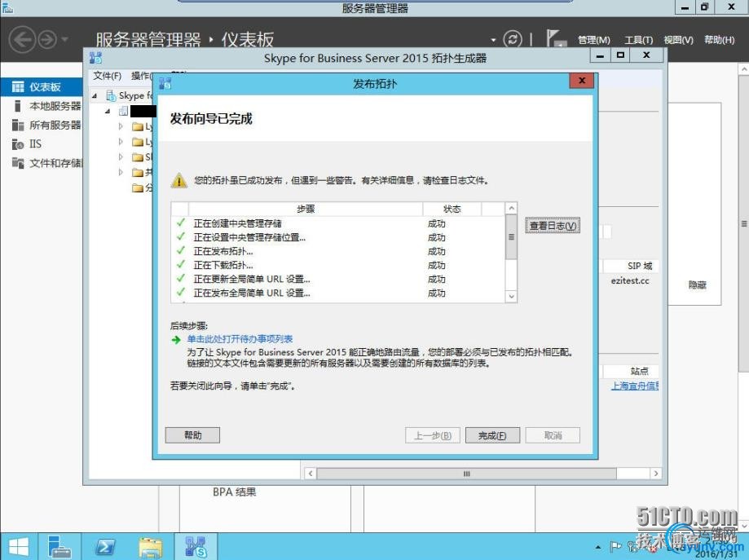Viewport: 749px width, 560px height.
Task: Select the row 正在发布拓扑
Action: [x=337, y=251]
